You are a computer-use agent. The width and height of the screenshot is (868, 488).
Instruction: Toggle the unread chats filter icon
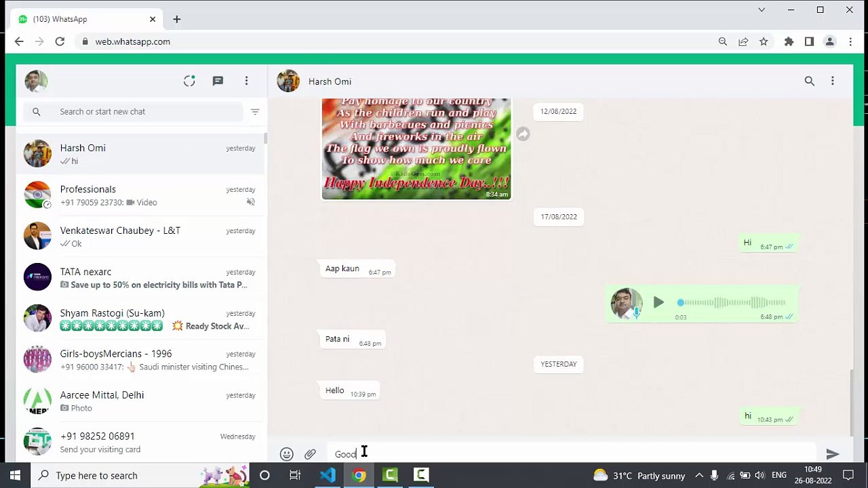click(x=255, y=112)
